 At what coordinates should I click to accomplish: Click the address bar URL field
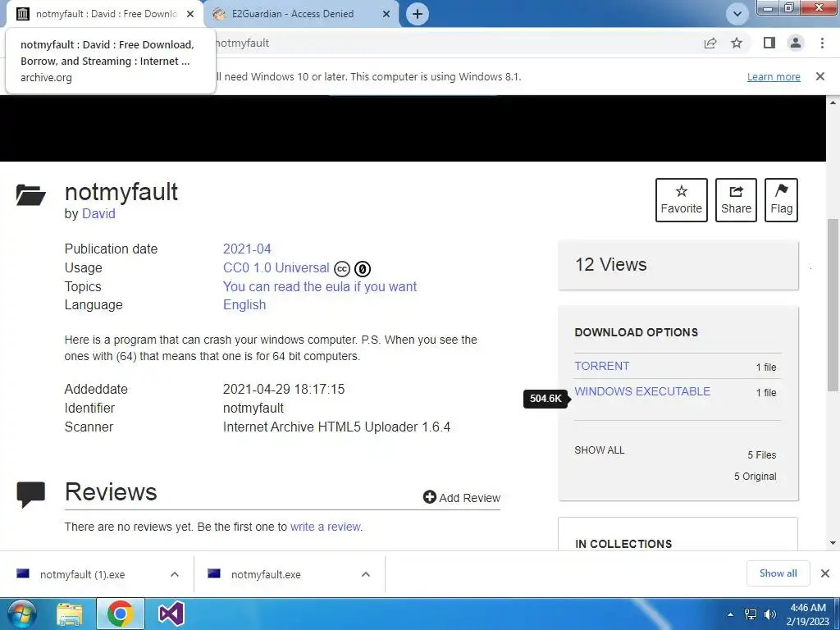455,43
